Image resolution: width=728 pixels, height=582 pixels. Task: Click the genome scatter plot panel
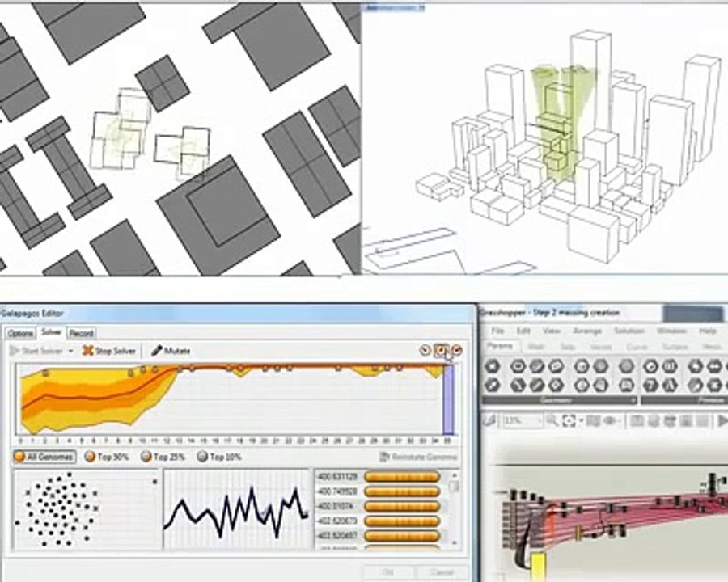pyautogui.click(x=87, y=509)
